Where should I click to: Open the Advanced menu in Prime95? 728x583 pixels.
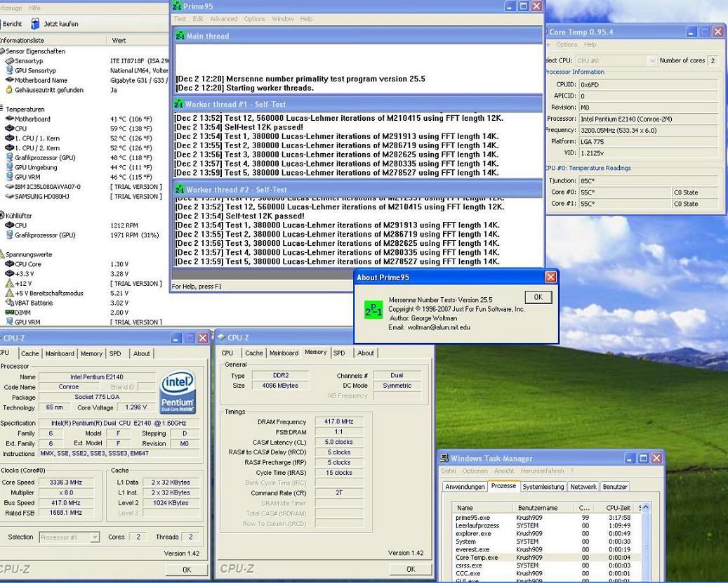[223, 19]
